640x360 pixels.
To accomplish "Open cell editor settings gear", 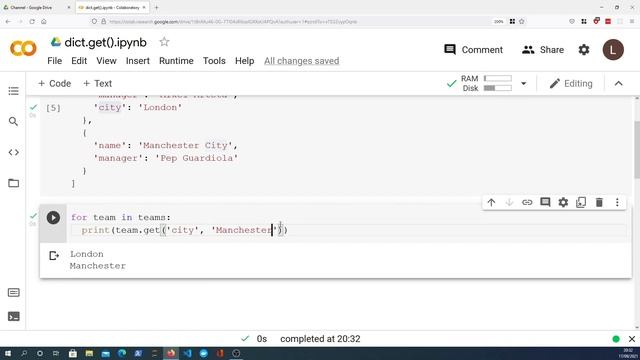I will 563,202.
